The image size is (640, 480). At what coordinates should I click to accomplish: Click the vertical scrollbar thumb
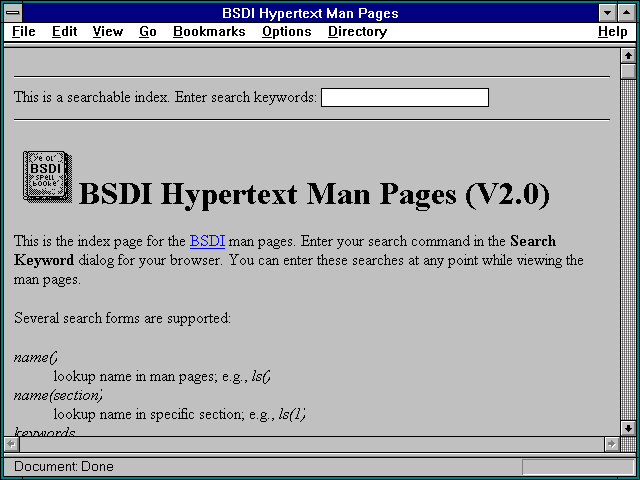(x=628, y=71)
